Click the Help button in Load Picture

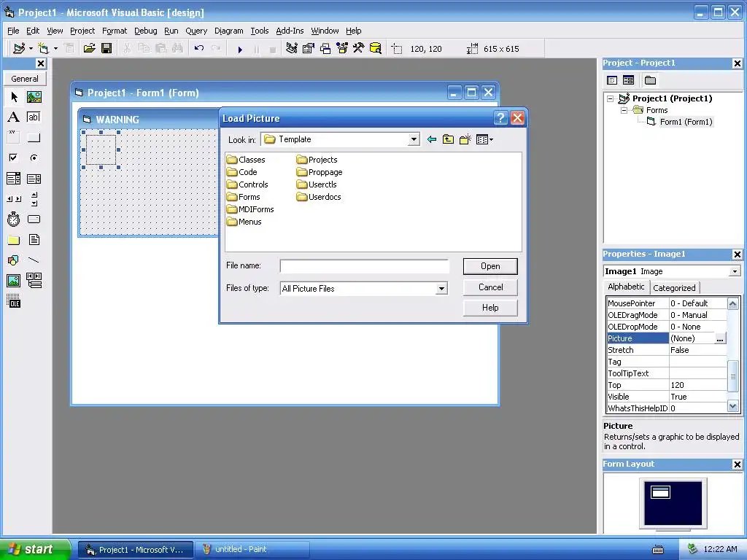coord(490,308)
